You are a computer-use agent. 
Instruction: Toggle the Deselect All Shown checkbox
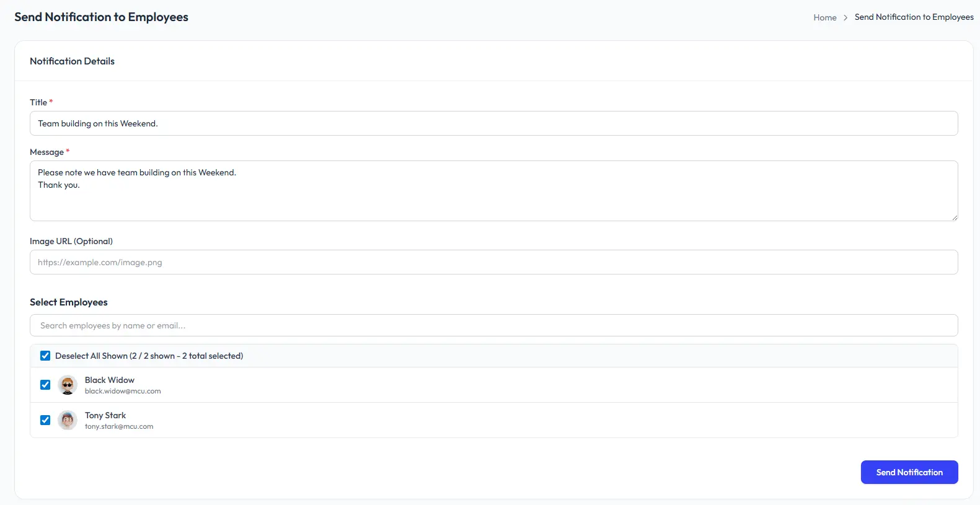coord(45,356)
